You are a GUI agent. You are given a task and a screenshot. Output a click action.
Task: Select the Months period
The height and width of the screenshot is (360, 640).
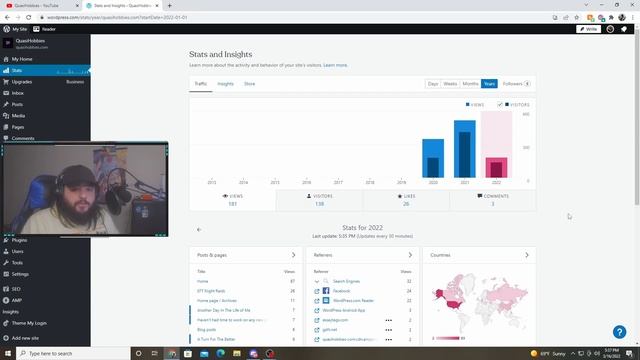(470, 84)
